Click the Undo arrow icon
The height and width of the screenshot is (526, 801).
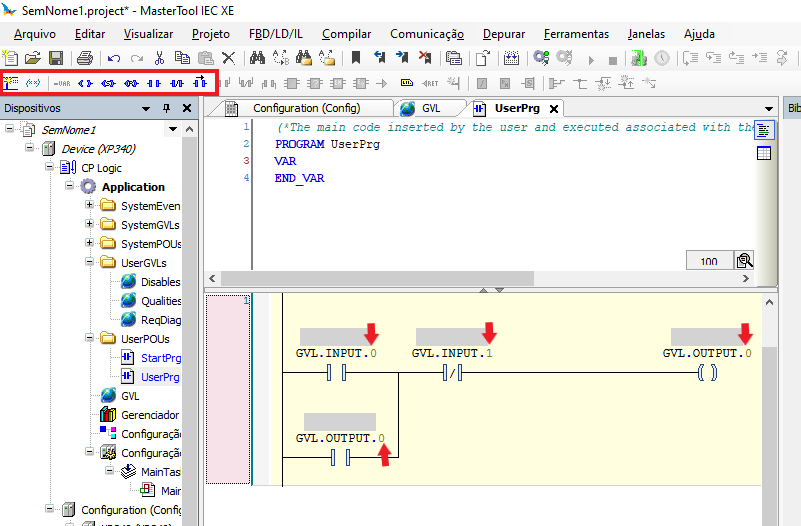(114, 59)
